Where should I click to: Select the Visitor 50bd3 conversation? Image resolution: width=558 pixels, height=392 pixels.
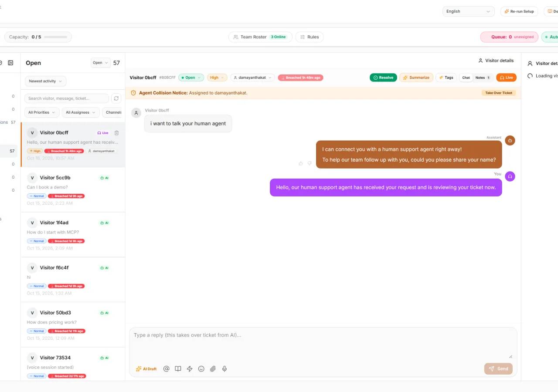[73, 325]
